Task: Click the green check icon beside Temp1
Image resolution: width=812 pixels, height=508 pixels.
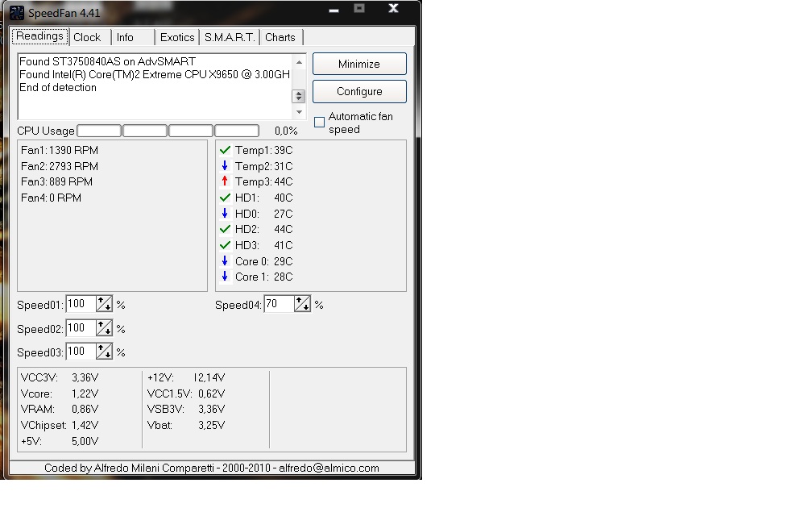Action: 225,150
